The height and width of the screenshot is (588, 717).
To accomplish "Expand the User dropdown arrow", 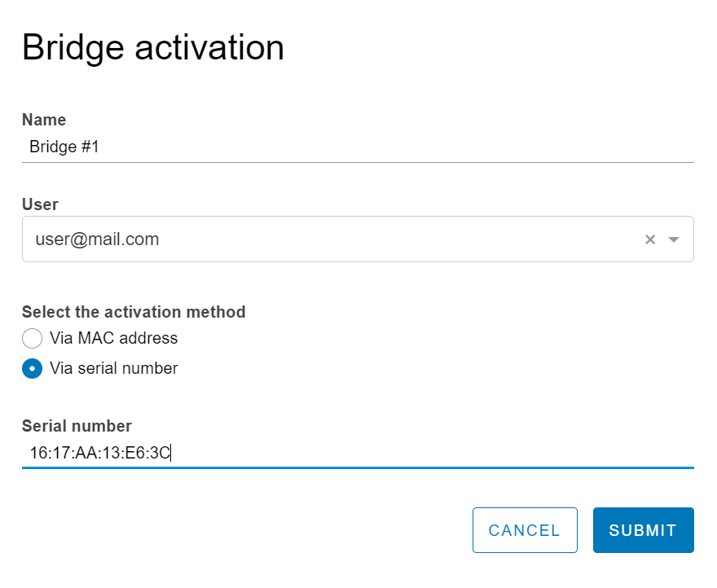I will pyautogui.click(x=674, y=239).
